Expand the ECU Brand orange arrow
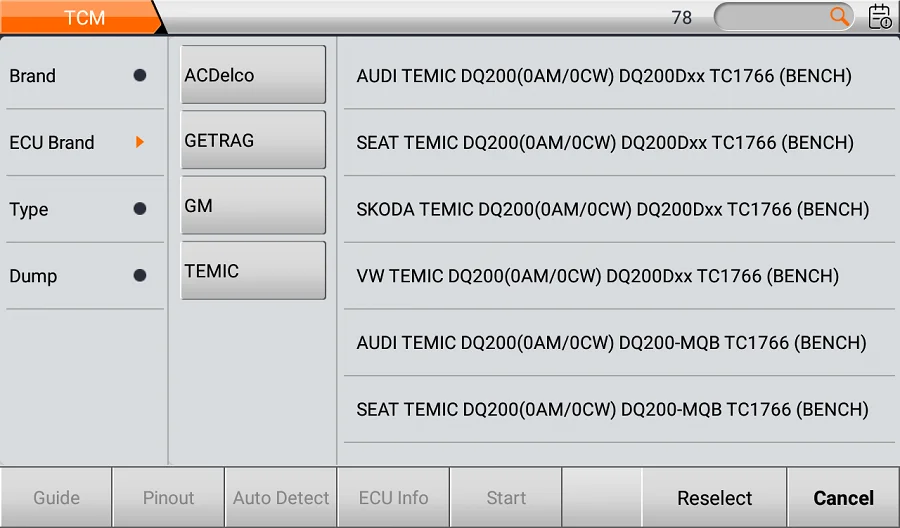 [x=140, y=142]
